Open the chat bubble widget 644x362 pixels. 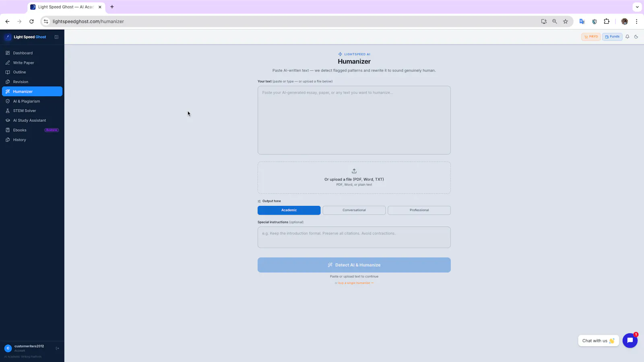[630, 341]
